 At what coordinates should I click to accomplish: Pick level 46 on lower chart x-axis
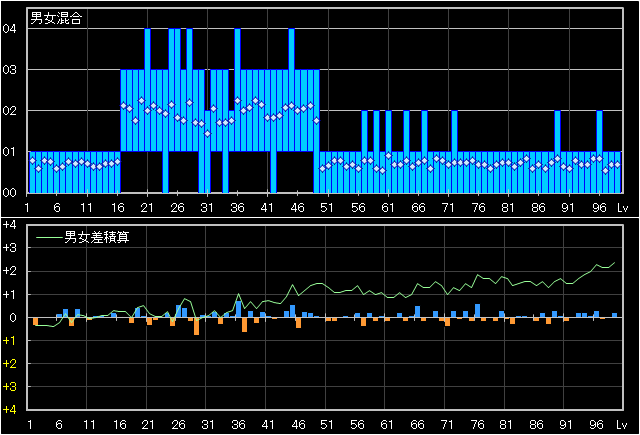tap(298, 425)
